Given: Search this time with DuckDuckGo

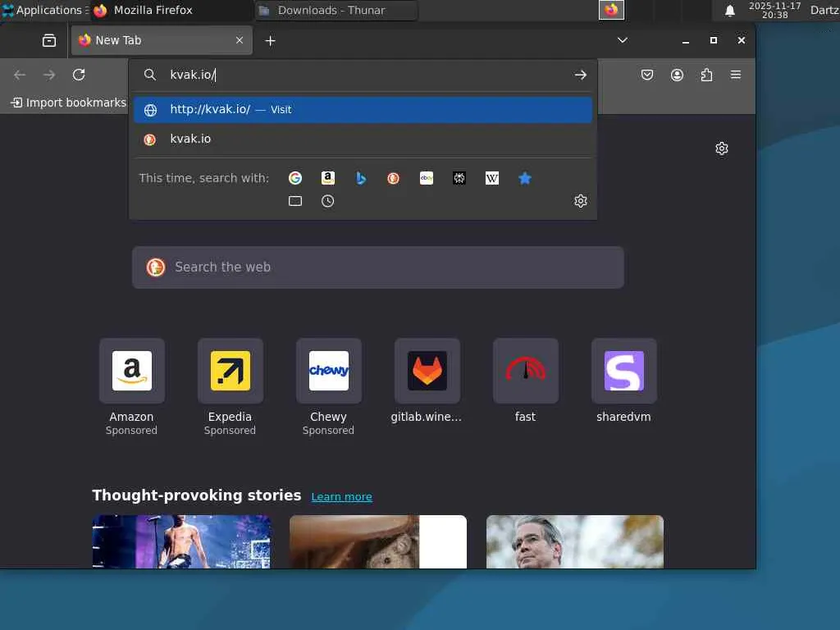Looking at the screenshot, I should click(393, 178).
